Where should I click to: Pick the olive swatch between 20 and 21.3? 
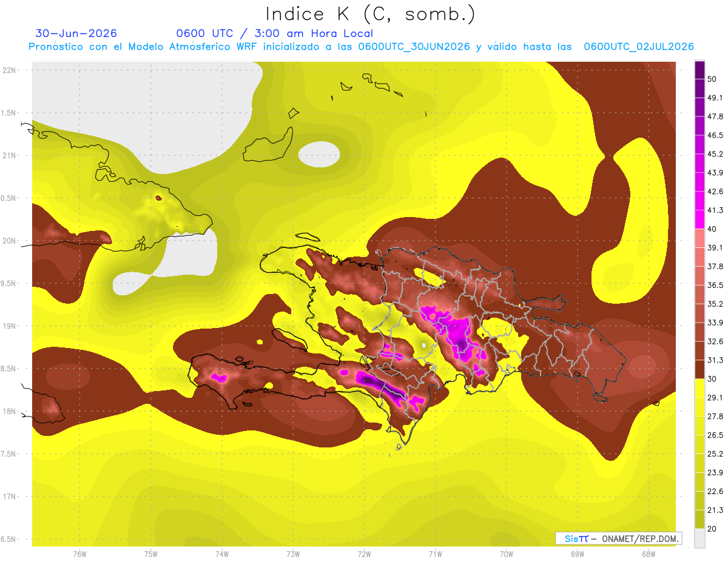[699, 519]
